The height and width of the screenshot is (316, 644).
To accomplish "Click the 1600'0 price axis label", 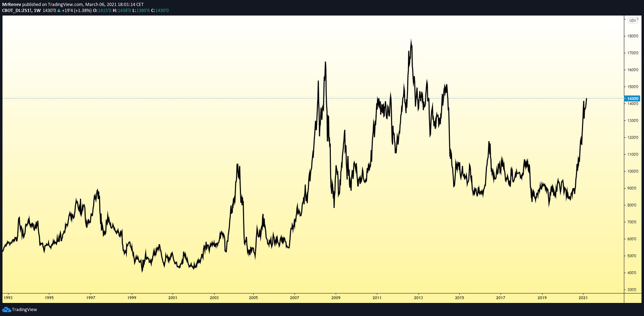I will coord(633,70).
